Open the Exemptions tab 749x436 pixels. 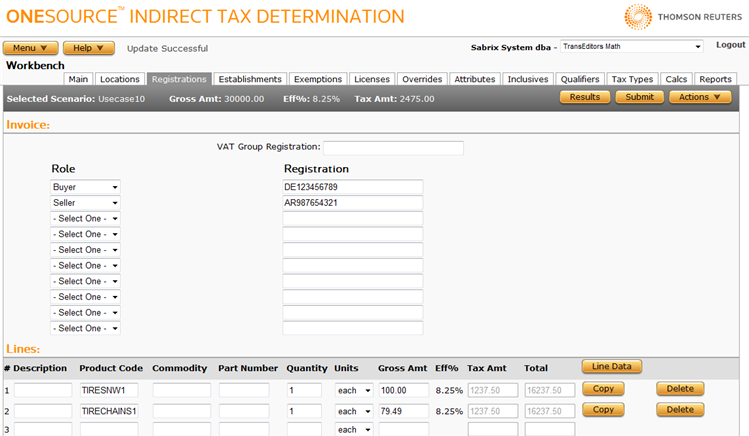tap(319, 79)
